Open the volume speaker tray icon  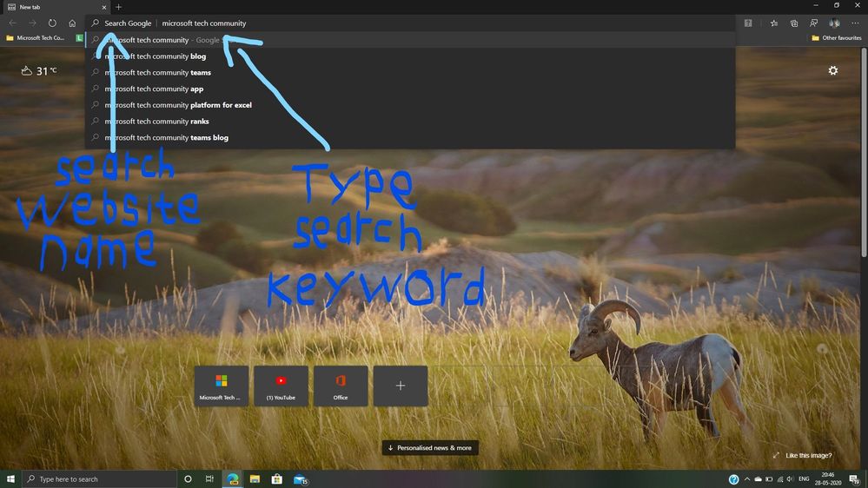[x=790, y=479]
